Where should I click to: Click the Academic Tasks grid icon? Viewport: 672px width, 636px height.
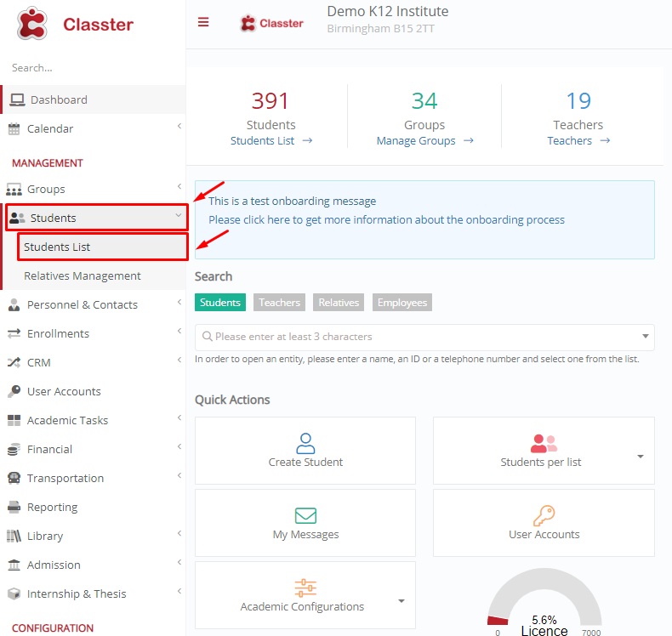coord(14,421)
